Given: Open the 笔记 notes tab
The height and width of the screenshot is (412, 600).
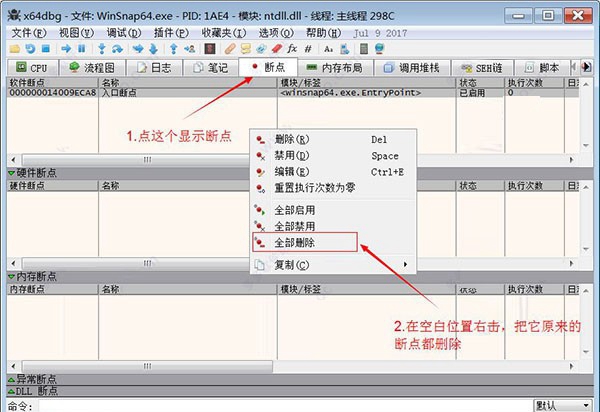Looking at the screenshot, I should 210,68.
